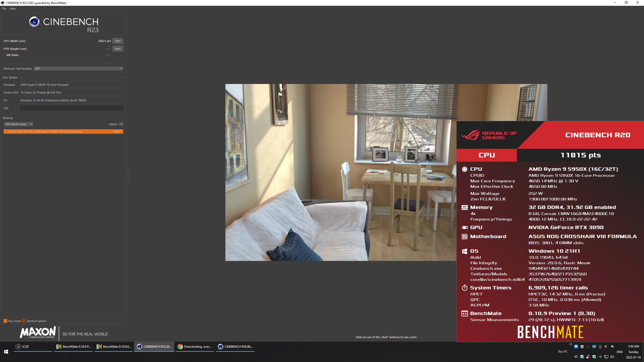Click the Cores x GHz field
This screenshot has width=644, height=362.
71,93
